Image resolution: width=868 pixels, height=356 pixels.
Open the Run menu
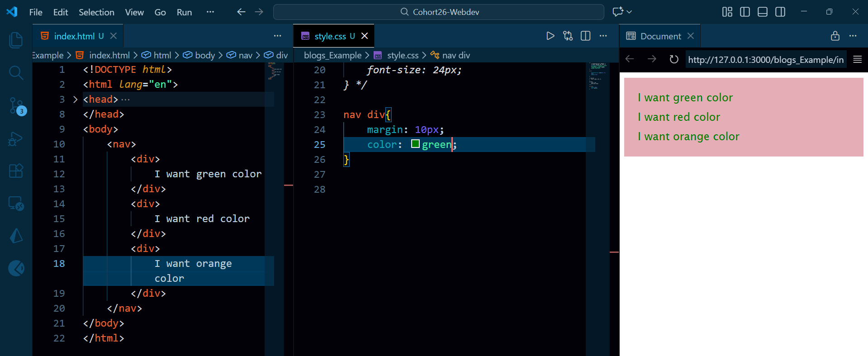pyautogui.click(x=184, y=12)
